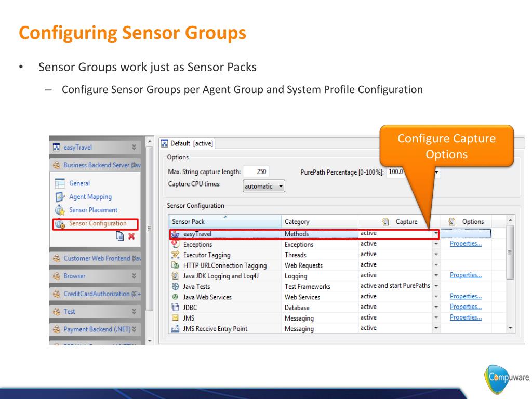The height and width of the screenshot is (399, 532).
Task: Click the Java JDK Logging icon
Action: (x=175, y=276)
